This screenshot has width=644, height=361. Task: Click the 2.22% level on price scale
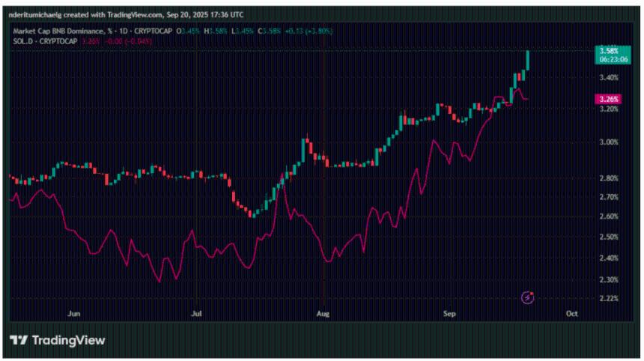(x=608, y=298)
